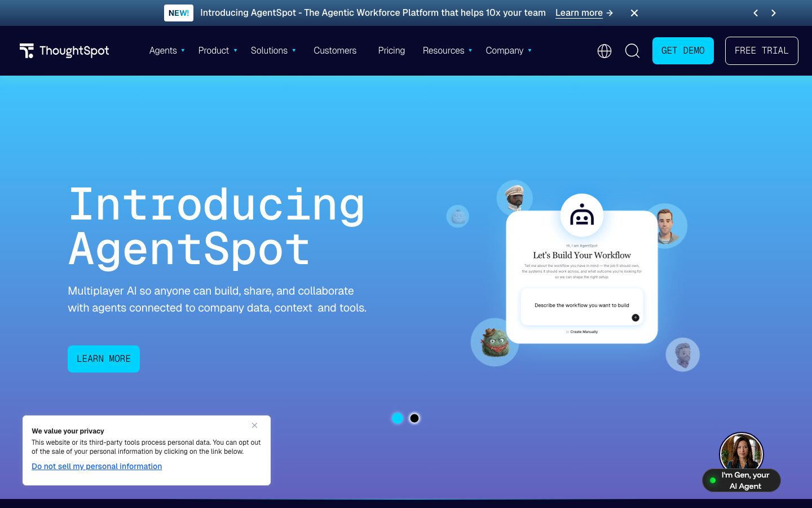Screen dimensions: 812x508
Task: Click the NEW! badge in banner
Action: pyautogui.click(x=179, y=13)
